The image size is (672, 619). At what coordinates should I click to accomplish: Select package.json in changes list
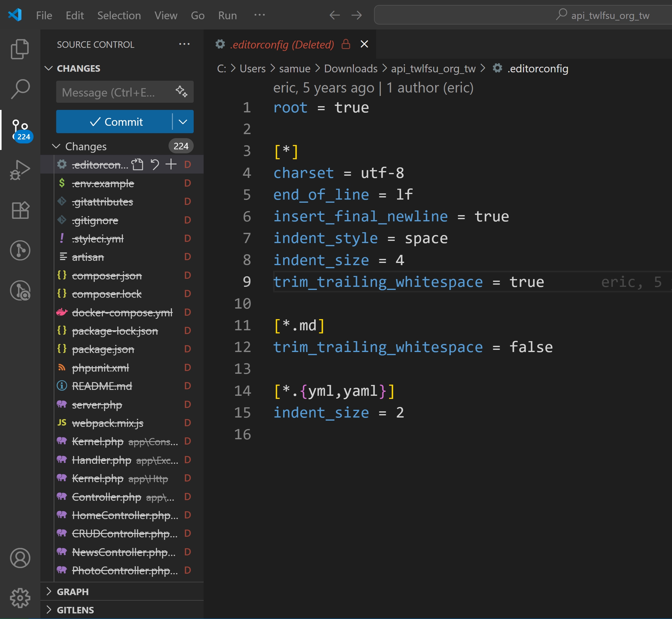click(x=122, y=349)
